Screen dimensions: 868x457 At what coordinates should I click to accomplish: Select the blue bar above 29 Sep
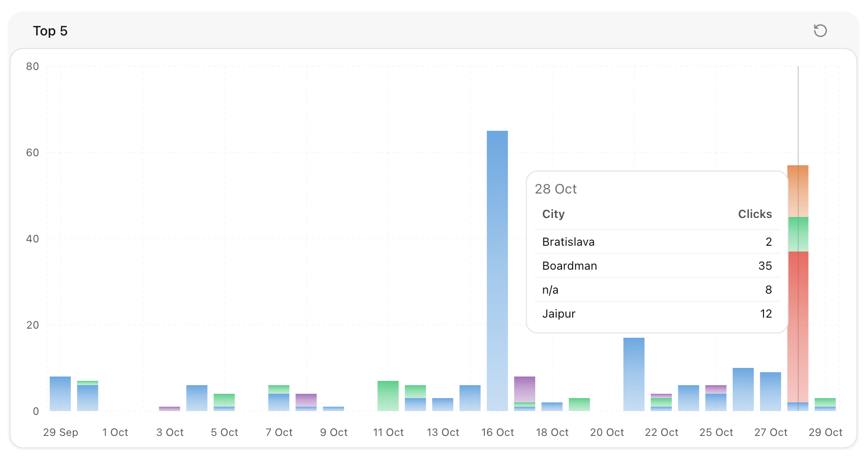click(60, 394)
